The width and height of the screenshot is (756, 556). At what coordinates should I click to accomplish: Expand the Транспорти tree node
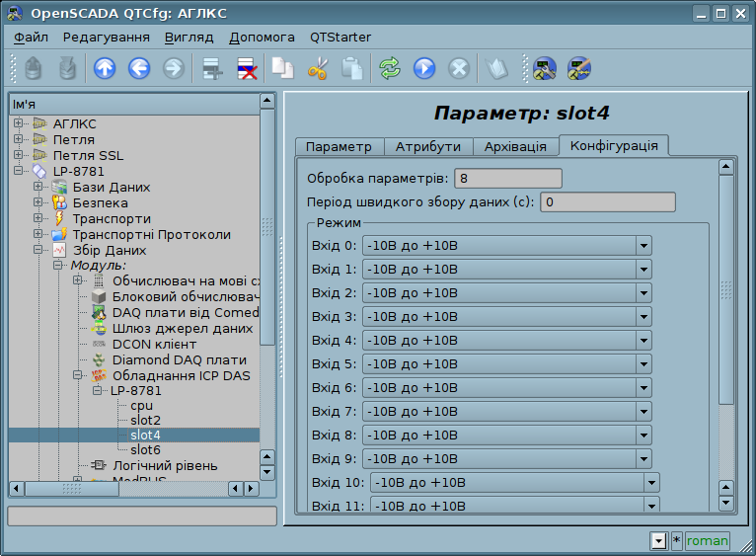tap(38, 218)
